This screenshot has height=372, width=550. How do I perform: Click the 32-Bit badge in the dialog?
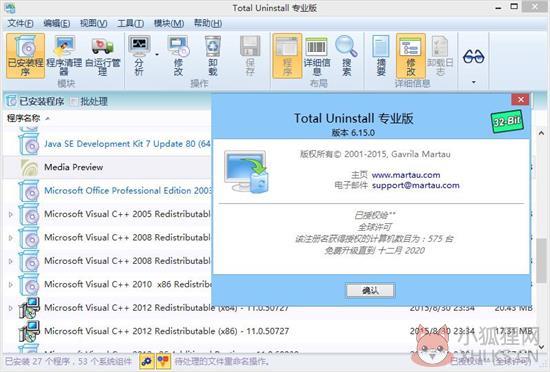(507, 121)
